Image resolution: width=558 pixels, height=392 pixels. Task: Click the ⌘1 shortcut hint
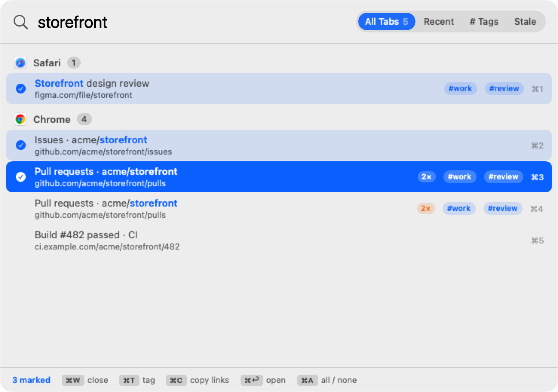tap(538, 89)
